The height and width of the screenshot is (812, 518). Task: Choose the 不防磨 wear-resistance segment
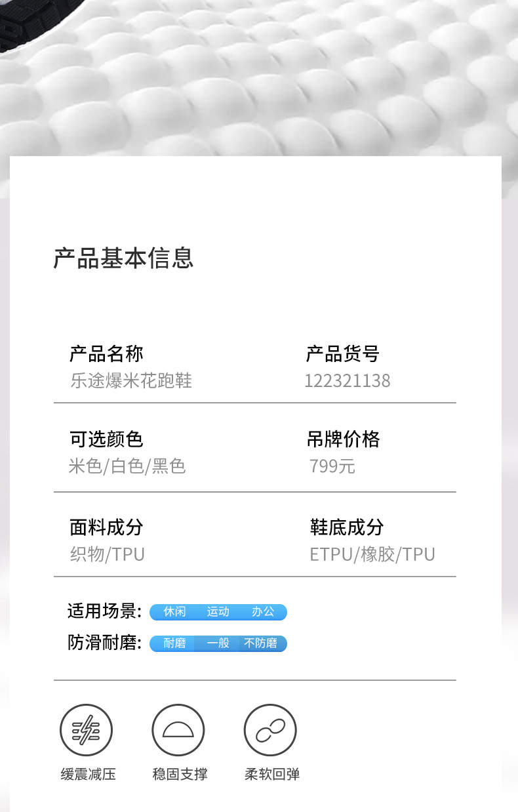point(260,643)
